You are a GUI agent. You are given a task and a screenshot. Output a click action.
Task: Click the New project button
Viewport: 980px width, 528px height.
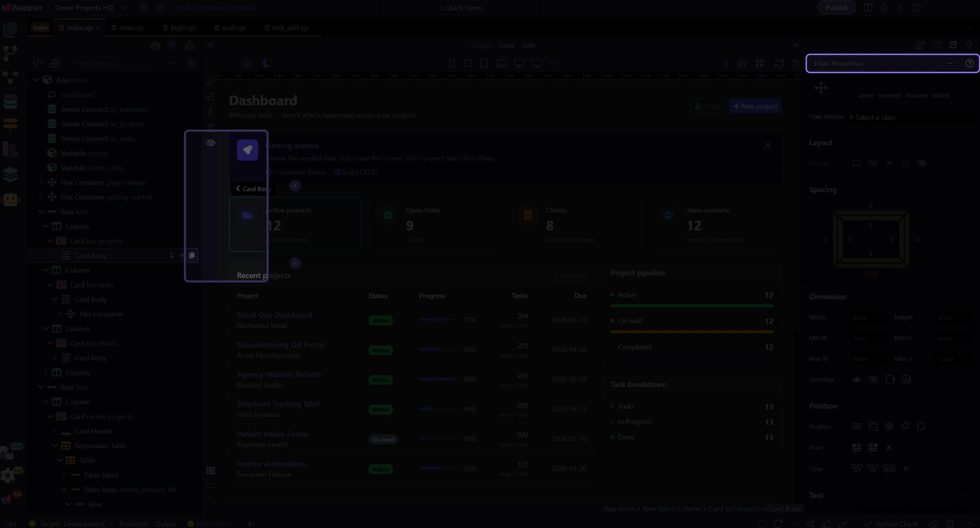(x=755, y=106)
